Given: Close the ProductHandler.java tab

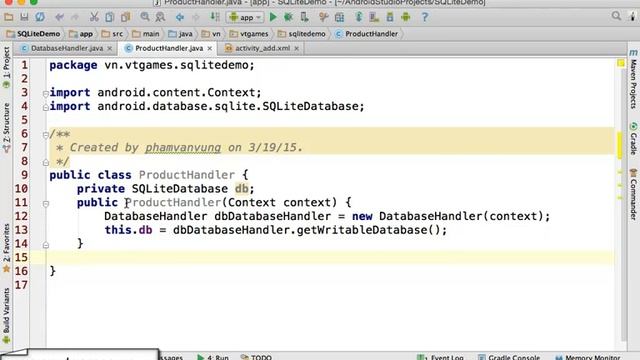Looking at the screenshot, I should (210, 49).
